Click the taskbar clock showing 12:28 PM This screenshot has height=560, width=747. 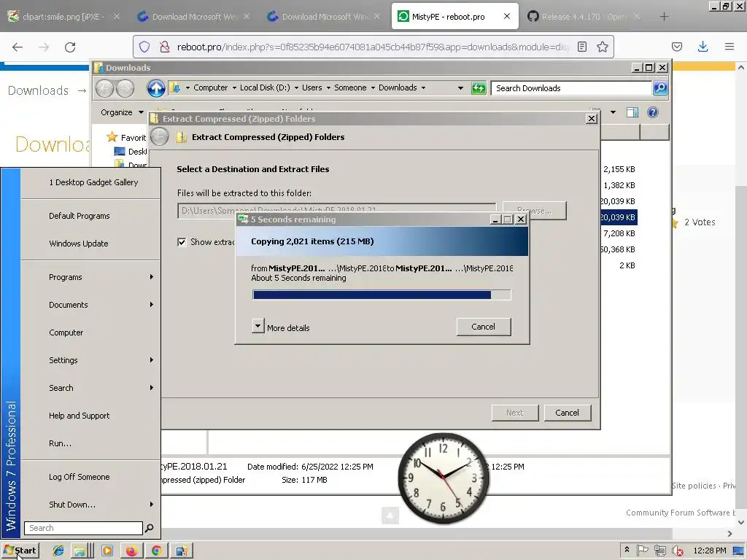710,551
